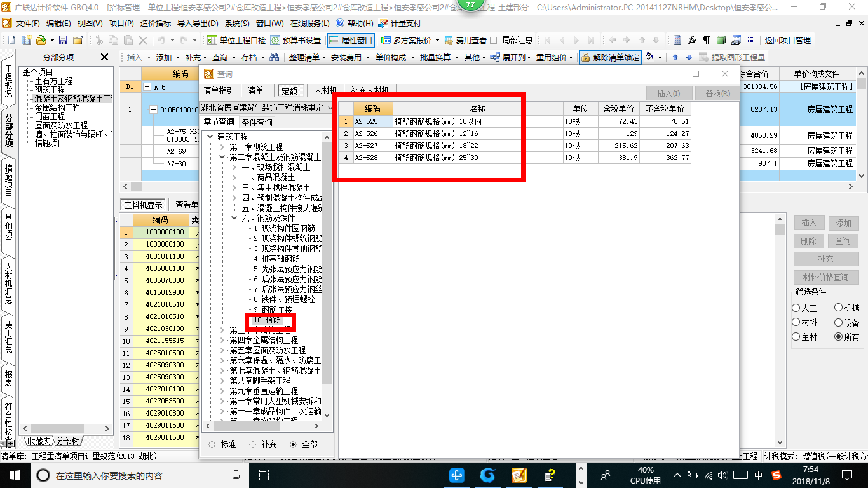Image resolution: width=868 pixels, height=488 pixels.
Task: Open 预算书设置 budget settings
Action: pyautogui.click(x=296, y=40)
